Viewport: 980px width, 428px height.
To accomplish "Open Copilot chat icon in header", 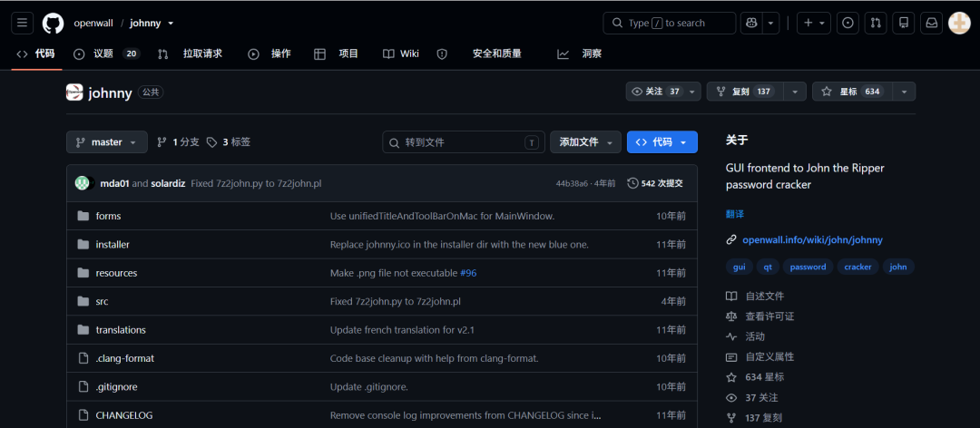I will 751,23.
